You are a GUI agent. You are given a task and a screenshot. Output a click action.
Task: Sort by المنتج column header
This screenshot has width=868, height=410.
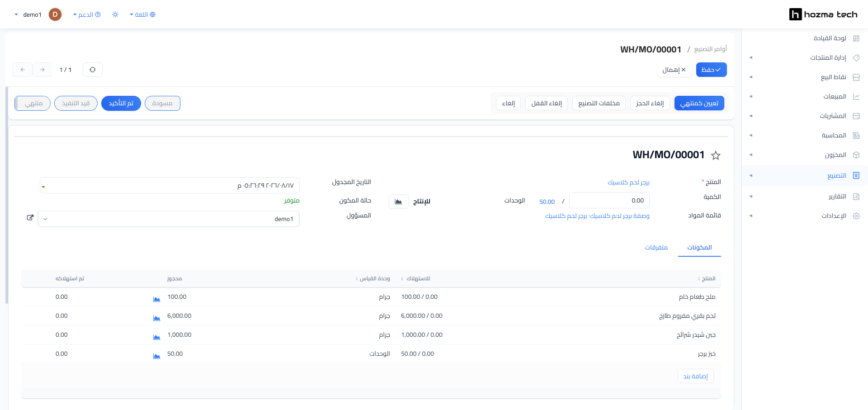coord(707,278)
